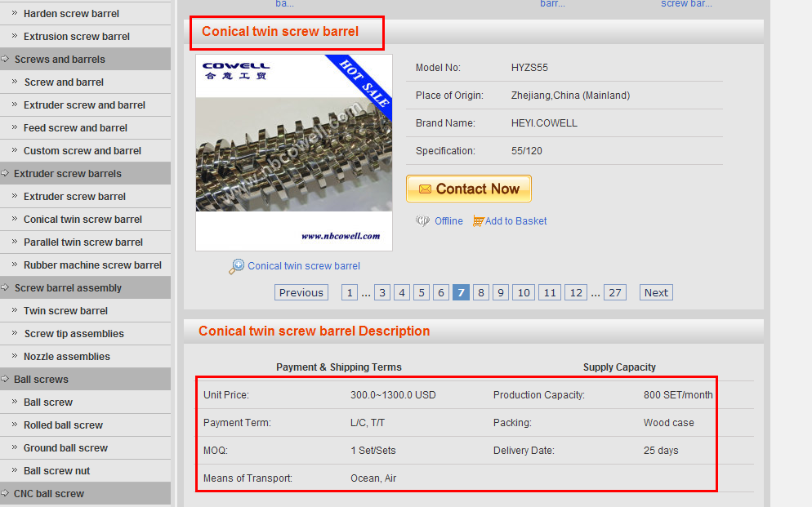Open page 3 in pagination
This screenshot has height=507, width=812.
pos(382,293)
